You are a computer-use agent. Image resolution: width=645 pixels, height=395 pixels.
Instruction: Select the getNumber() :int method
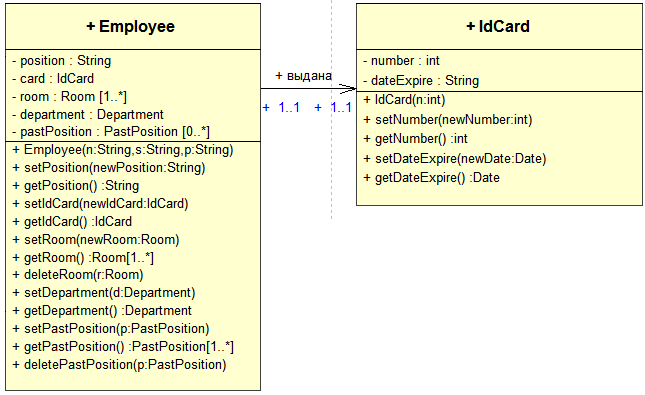(415, 139)
